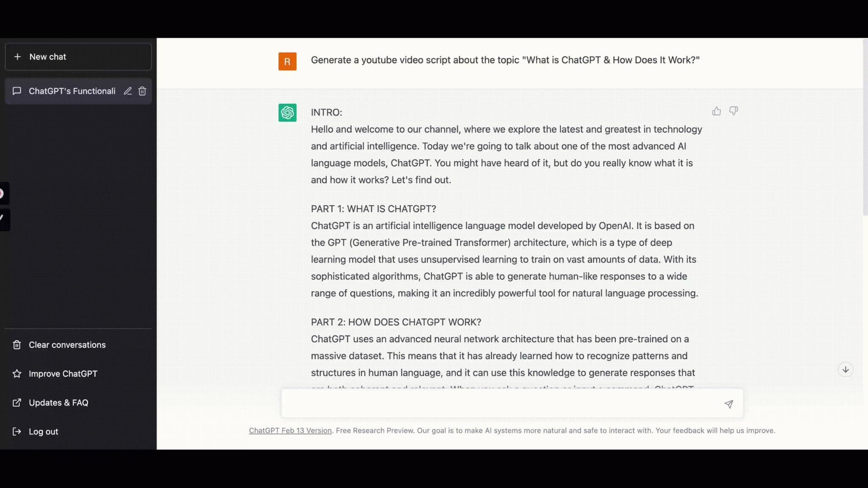This screenshot has width=868, height=488.
Task: Click the Log out menu item
Action: [x=44, y=431]
